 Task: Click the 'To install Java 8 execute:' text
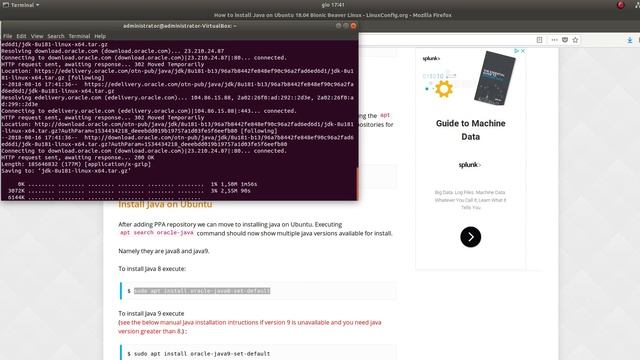pyautogui.click(x=152, y=269)
